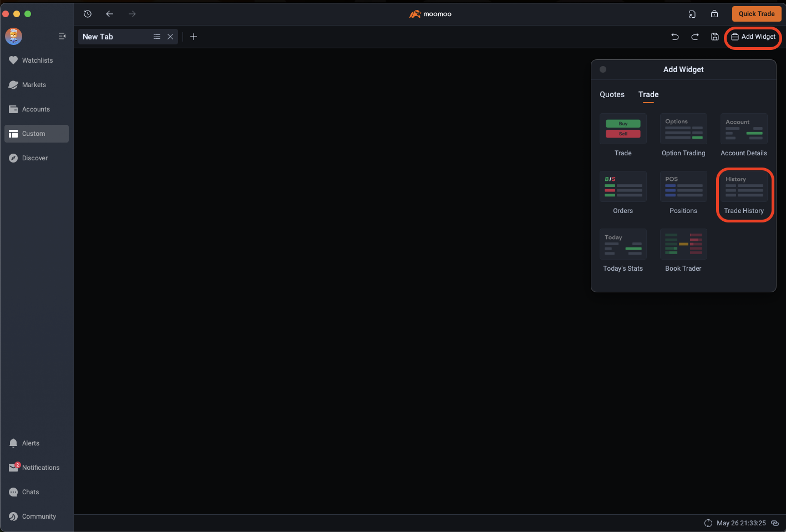This screenshot has width=786, height=532.
Task: Add a new tab with plus icon
Action: point(194,37)
